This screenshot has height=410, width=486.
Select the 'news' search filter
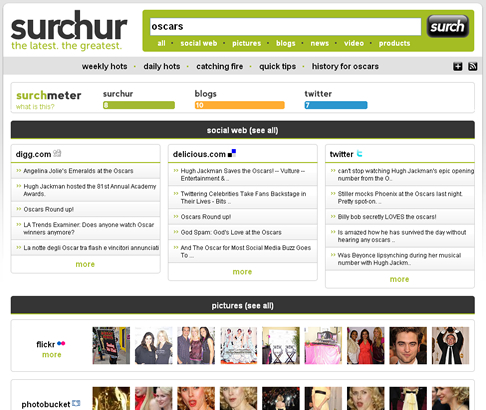pyautogui.click(x=320, y=43)
